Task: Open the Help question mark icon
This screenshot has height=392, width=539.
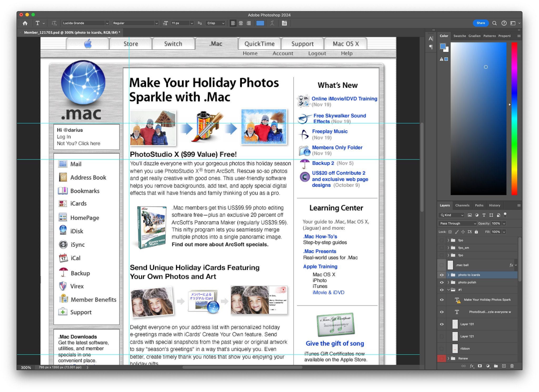Action: pos(504,23)
